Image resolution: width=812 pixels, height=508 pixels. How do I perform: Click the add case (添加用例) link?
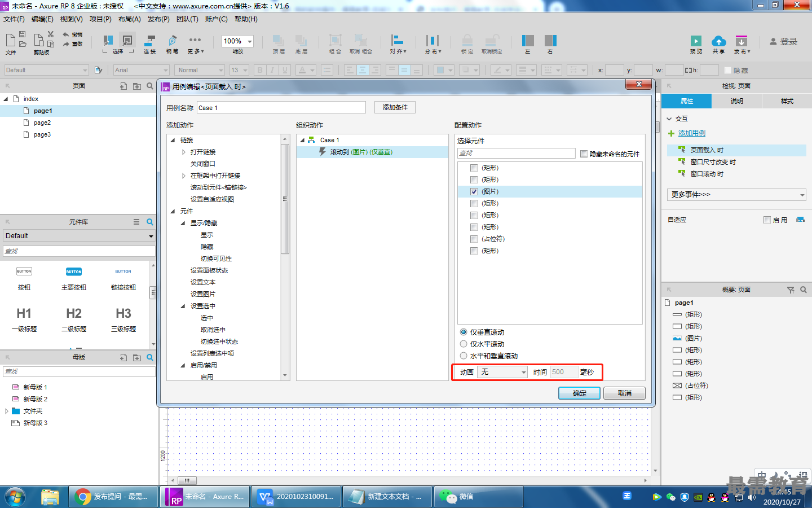tap(691, 133)
